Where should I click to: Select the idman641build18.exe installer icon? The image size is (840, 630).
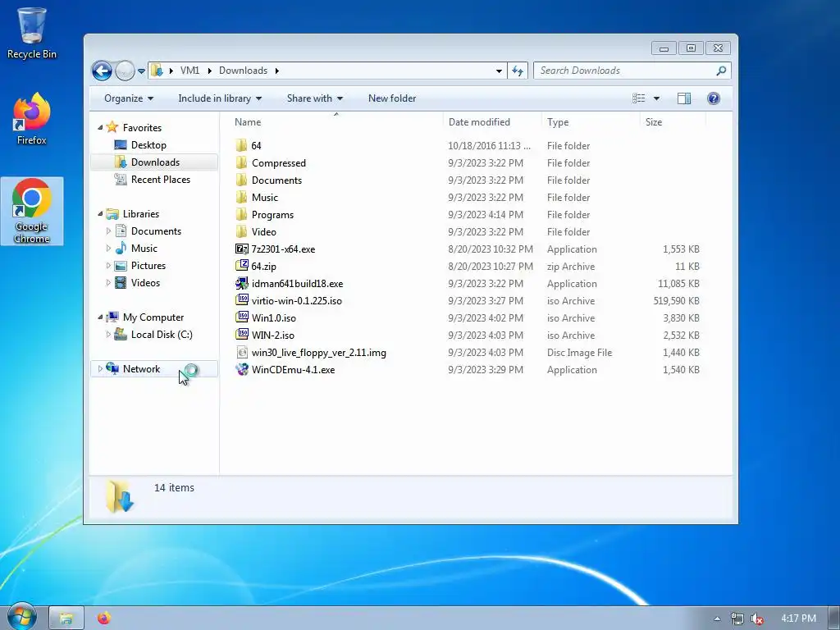(x=242, y=283)
